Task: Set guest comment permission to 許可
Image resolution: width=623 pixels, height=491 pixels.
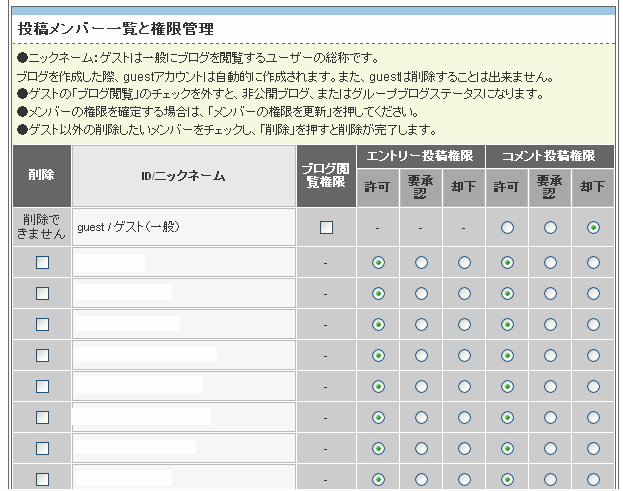Action: click(x=507, y=227)
